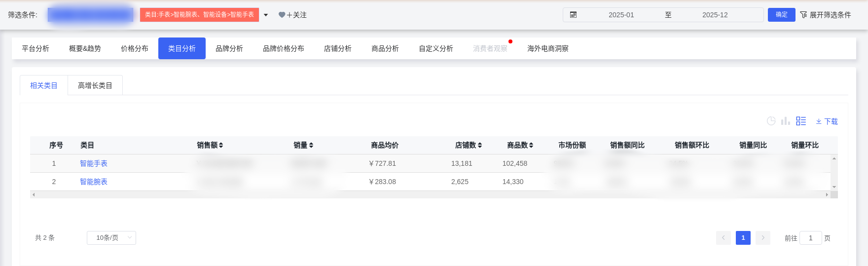Click the horizontal table scrollbar

click(429, 195)
